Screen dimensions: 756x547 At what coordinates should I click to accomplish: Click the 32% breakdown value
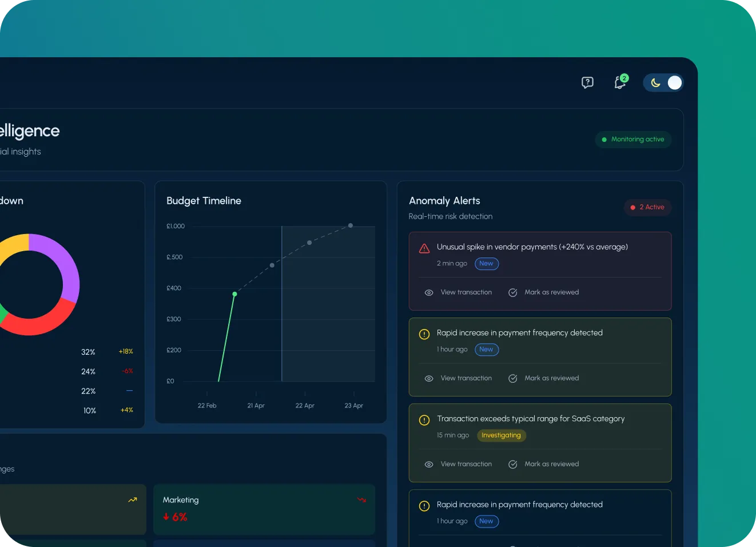pyautogui.click(x=88, y=352)
